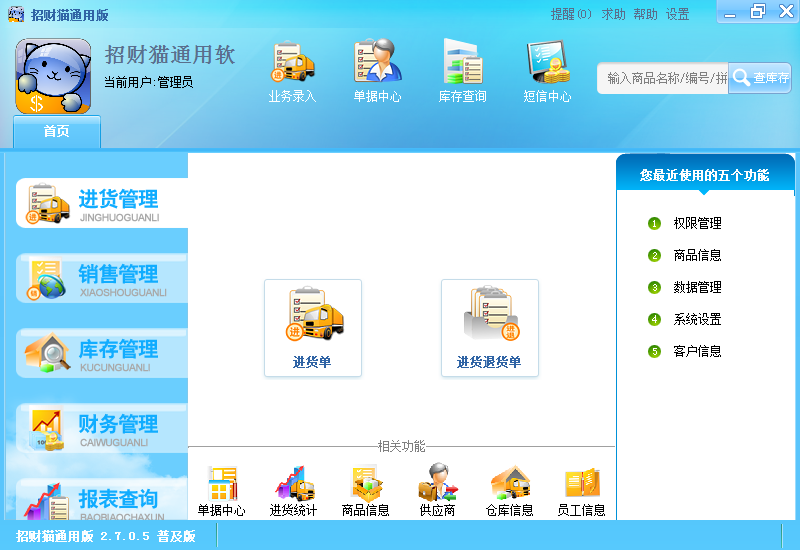Open 库存查询 icon in top toolbar
800x550 pixels.
(x=462, y=71)
